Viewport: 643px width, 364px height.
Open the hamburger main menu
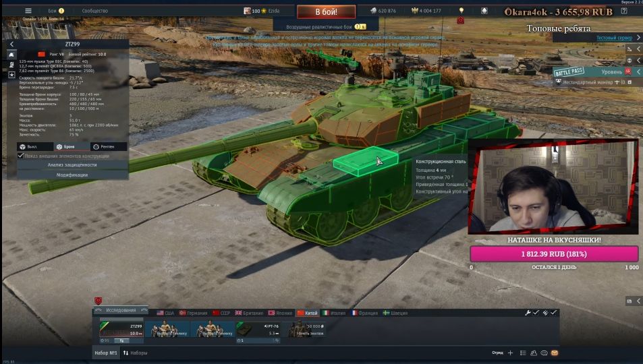click(x=28, y=11)
